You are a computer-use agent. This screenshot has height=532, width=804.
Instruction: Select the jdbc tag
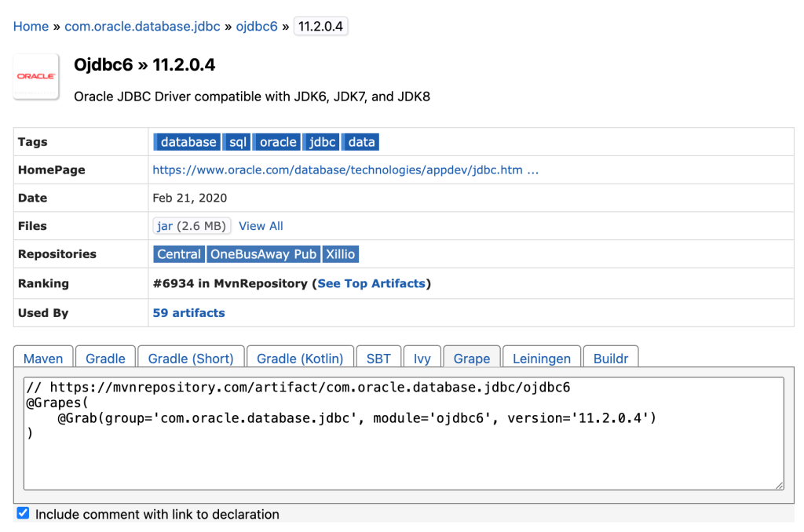[321, 142]
